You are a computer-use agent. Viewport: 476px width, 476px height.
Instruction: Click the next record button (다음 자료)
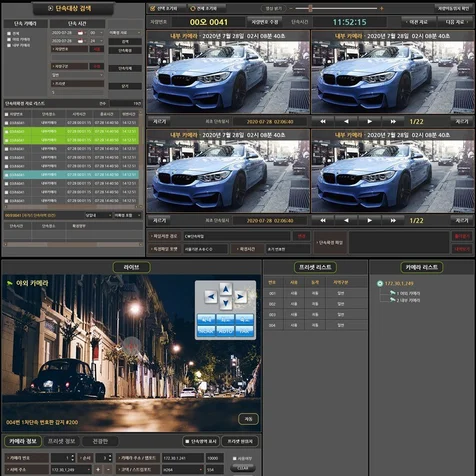[455, 22]
